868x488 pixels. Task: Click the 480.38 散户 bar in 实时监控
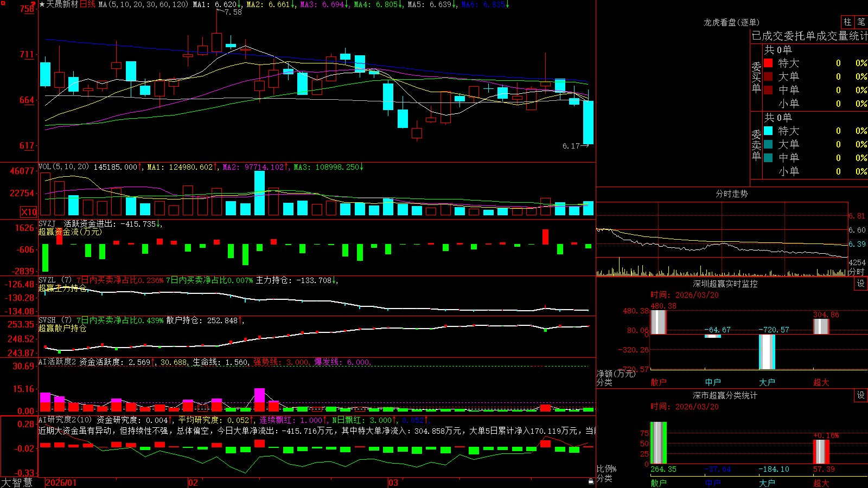659,322
